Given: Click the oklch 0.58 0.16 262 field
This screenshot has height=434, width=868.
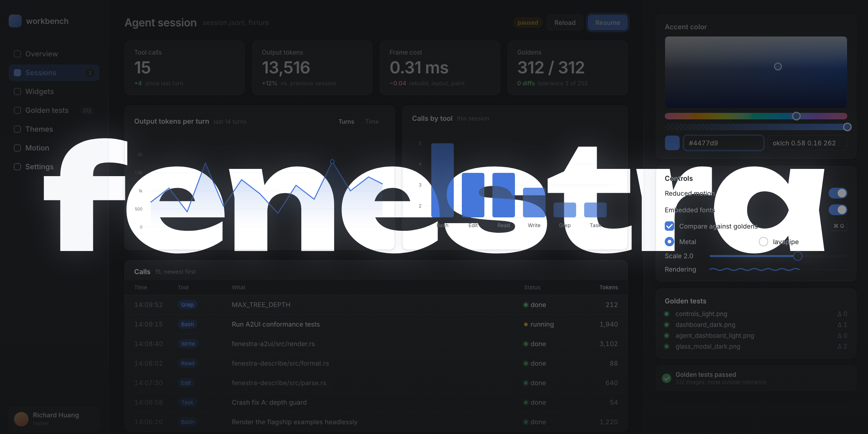Looking at the screenshot, I should [x=807, y=143].
